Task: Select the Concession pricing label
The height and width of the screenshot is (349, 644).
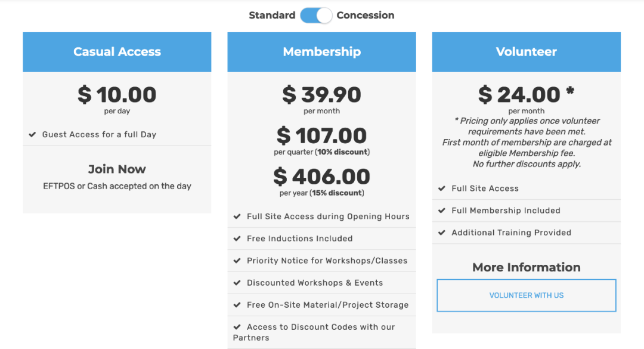Action: click(365, 15)
